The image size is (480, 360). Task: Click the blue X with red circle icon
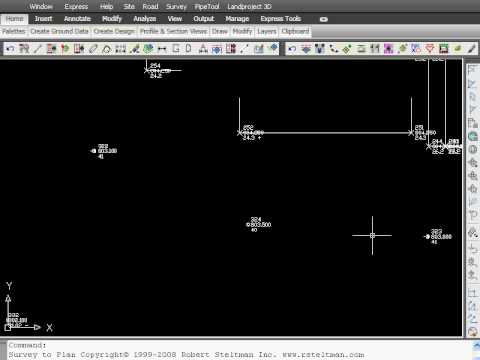(x=416, y=49)
